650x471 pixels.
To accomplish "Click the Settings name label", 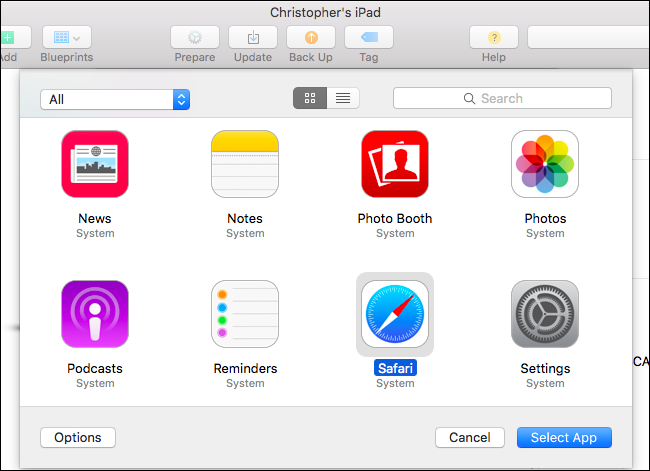I will point(545,369).
